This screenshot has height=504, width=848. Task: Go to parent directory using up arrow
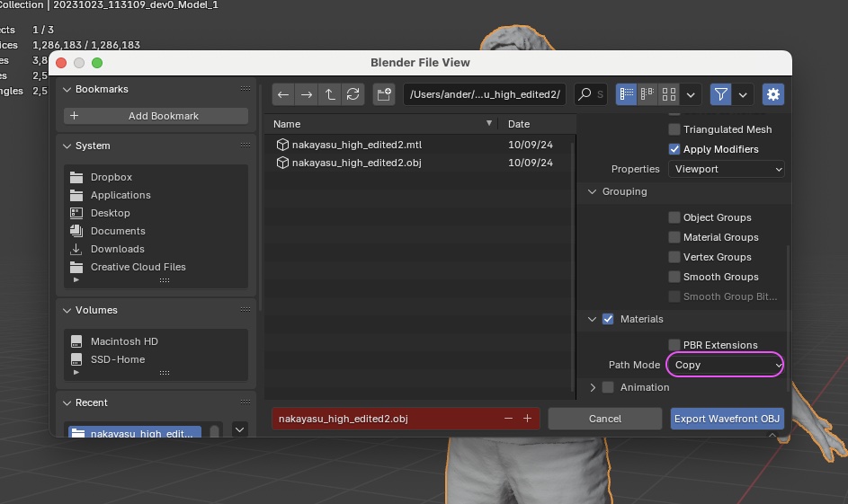330,94
